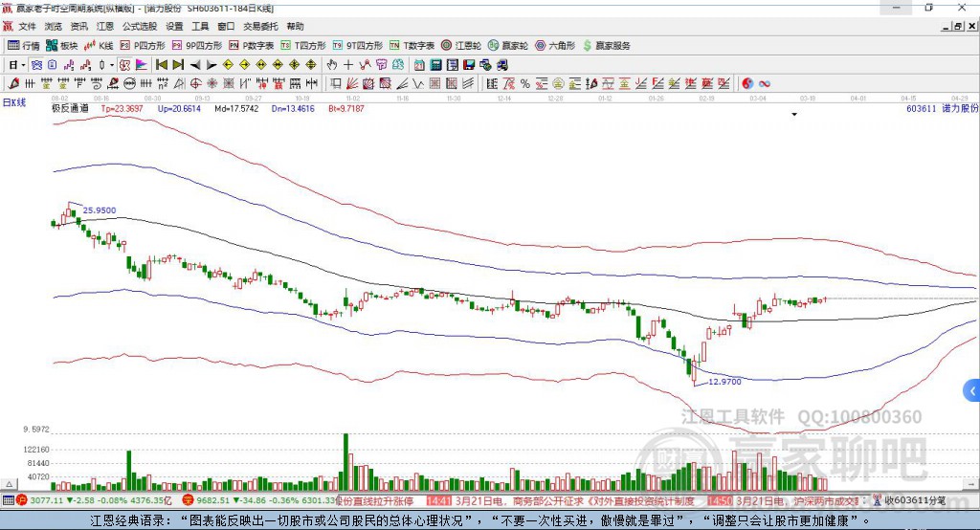
Task: Click the 极反通道 indicator label
Action: click(x=70, y=108)
